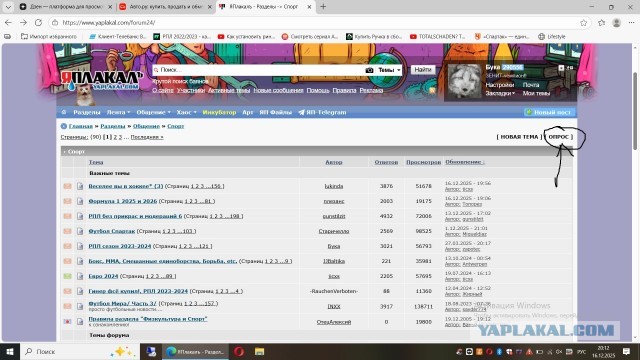The height and width of the screenshot is (360, 640).
Task: Click the taskbar Поиск search box
Action: tap(80, 351)
